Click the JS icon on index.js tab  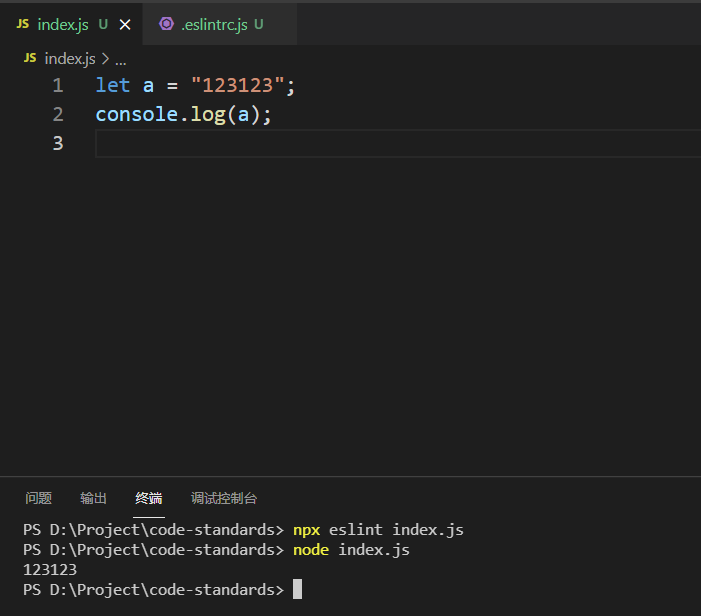[x=22, y=24]
